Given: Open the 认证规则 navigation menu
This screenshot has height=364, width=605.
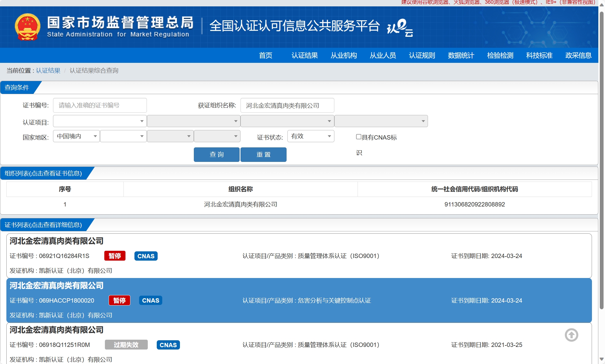Looking at the screenshot, I should (422, 55).
